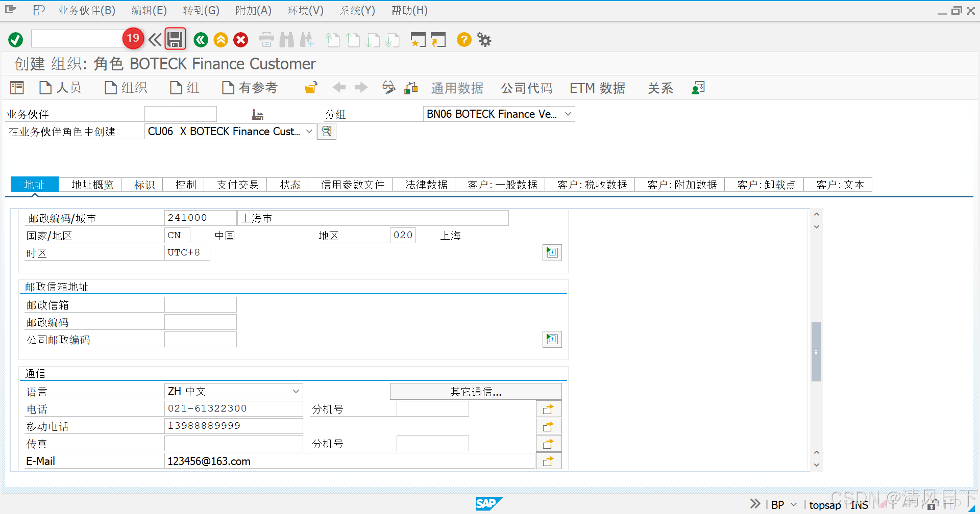Open the ZH 中文 language dropdown
980x514 pixels.
click(295, 391)
